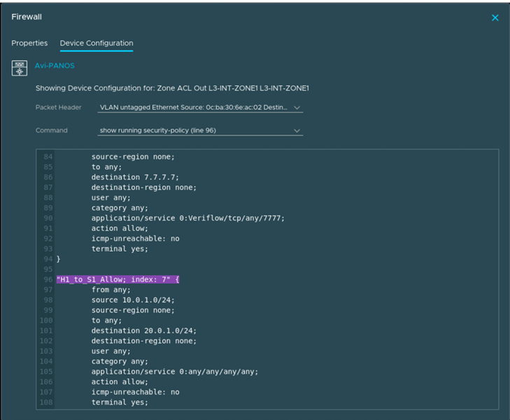Click "source-region none;" on line 84
This screenshot has height=420, width=510.
point(131,157)
